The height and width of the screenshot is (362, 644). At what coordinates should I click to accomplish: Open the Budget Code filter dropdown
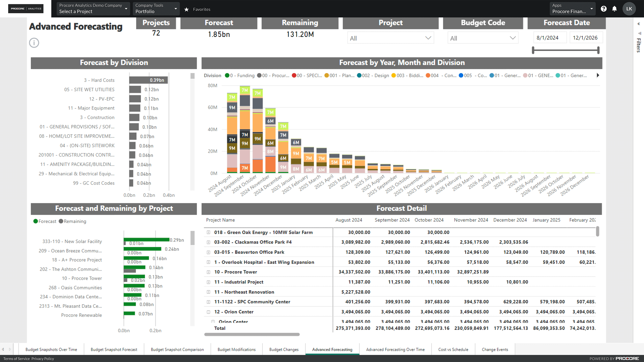point(483,38)
